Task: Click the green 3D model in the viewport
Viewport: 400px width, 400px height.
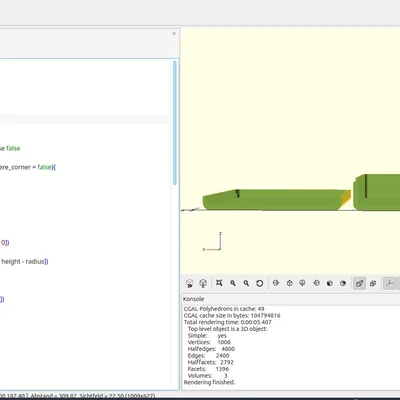Action: [x=273, y=200]
